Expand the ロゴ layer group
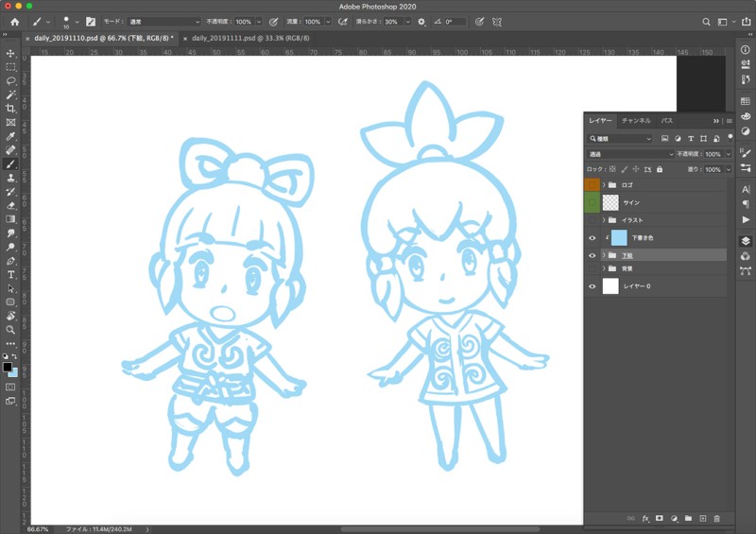756x534 pixels. pos(604,184)
